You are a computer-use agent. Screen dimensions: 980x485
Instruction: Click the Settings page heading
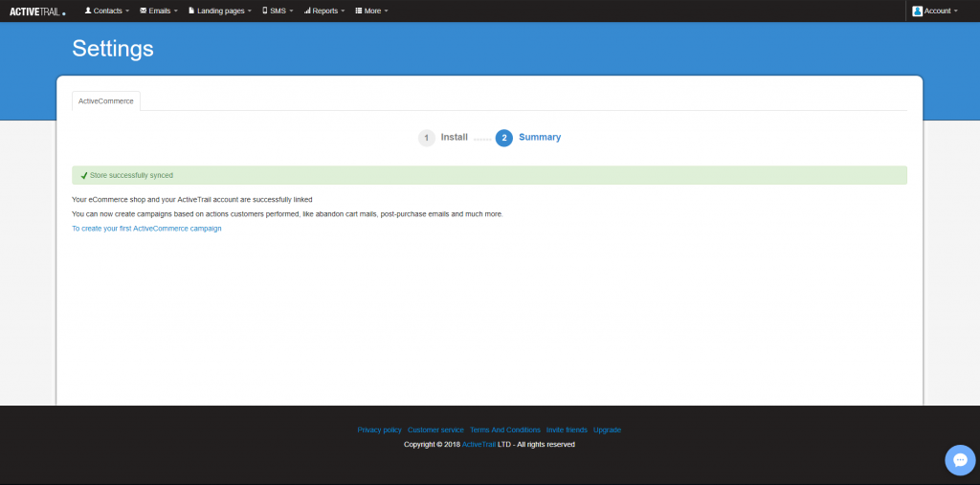[x=113, y=49]
